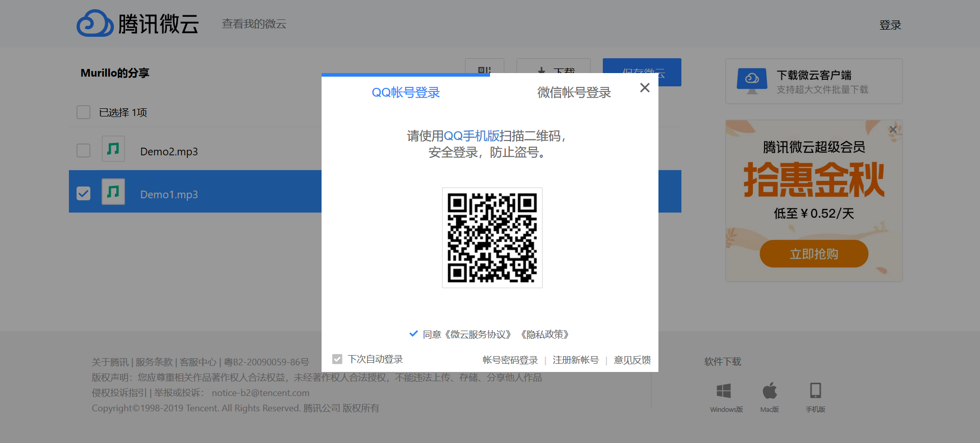Click the QQ手机版 link in instructions
Image resolution: width=980 pixels, height=443 pixels.
[x=472, y=136]
